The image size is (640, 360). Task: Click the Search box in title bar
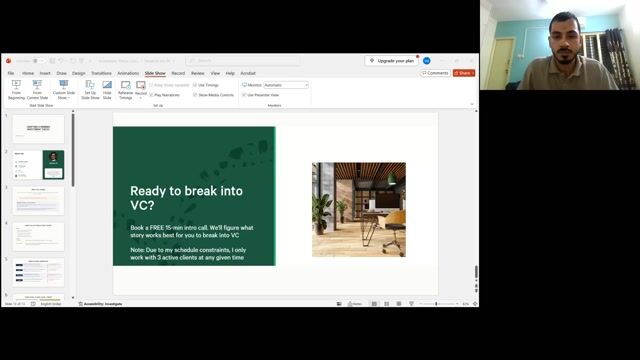(x=243, y=61)
